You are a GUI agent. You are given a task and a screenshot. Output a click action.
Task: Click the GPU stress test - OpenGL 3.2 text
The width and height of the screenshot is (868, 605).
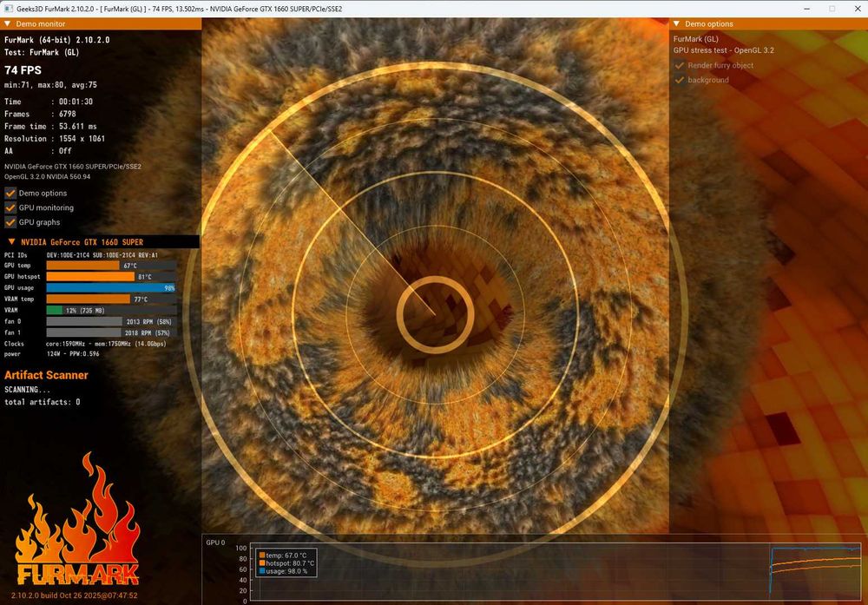point(724,49)
